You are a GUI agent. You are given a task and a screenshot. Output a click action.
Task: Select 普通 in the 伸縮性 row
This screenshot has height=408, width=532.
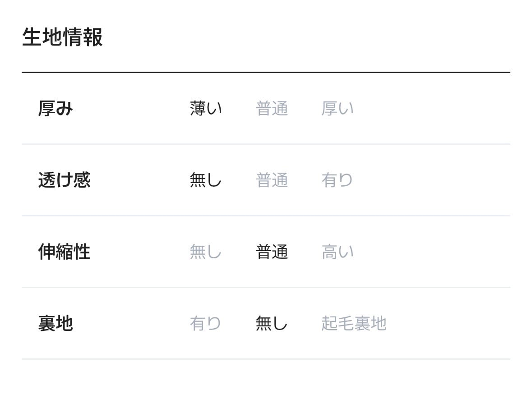[272, 252]
